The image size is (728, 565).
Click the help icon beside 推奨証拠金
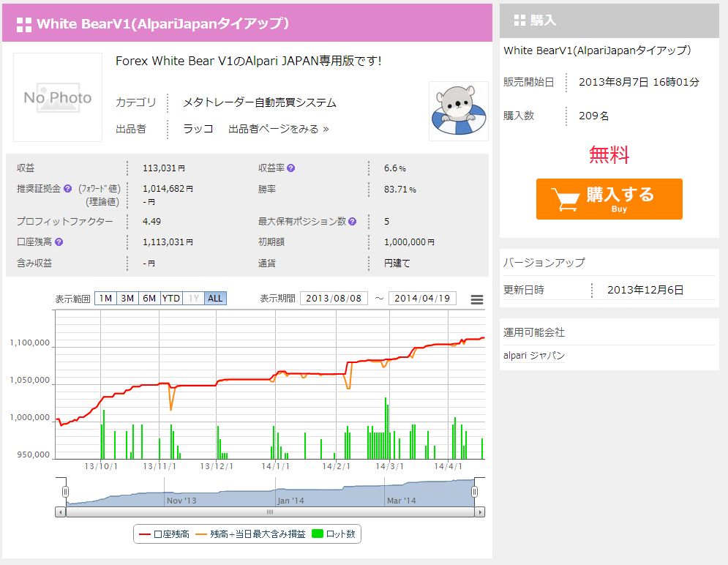(68, 189)
